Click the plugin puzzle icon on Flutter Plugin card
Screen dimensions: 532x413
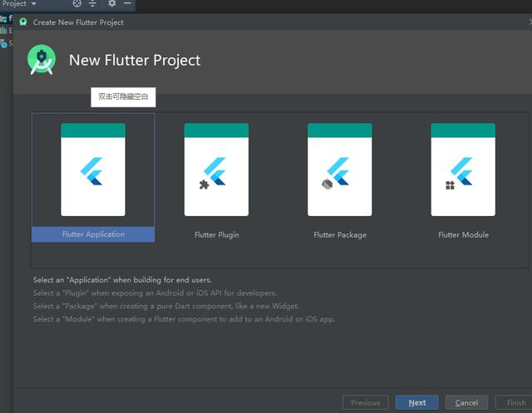[x=204, y=184]
